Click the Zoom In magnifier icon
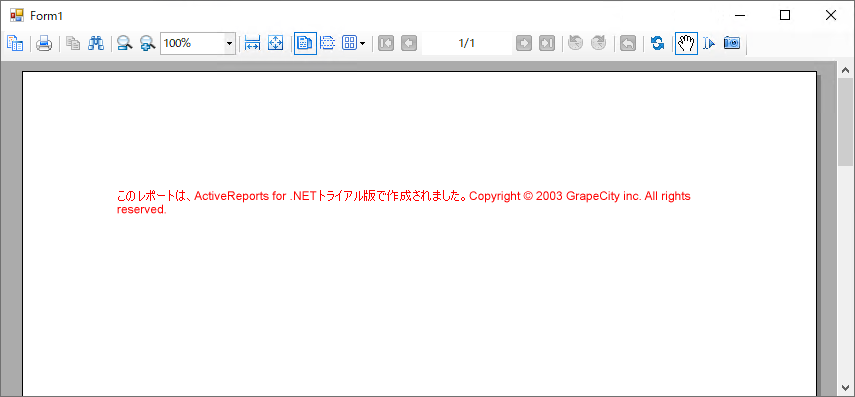This screenshot has width=855, height=397. tap(147, 43)
